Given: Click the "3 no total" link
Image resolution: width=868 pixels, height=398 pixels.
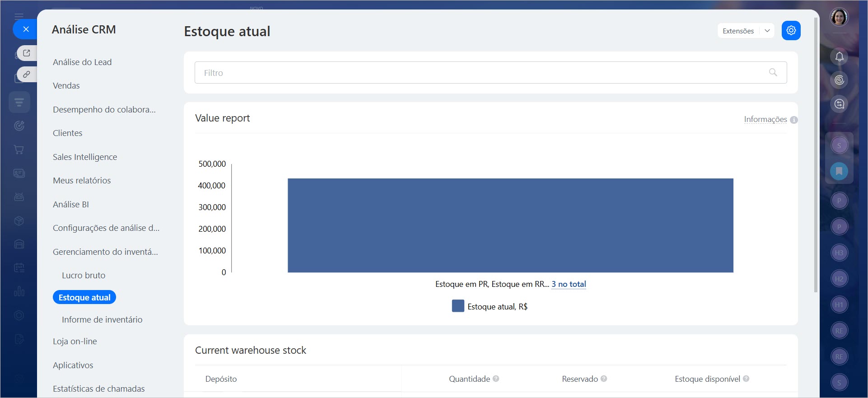Looking at the screenshot, I should tap(569, 284).
